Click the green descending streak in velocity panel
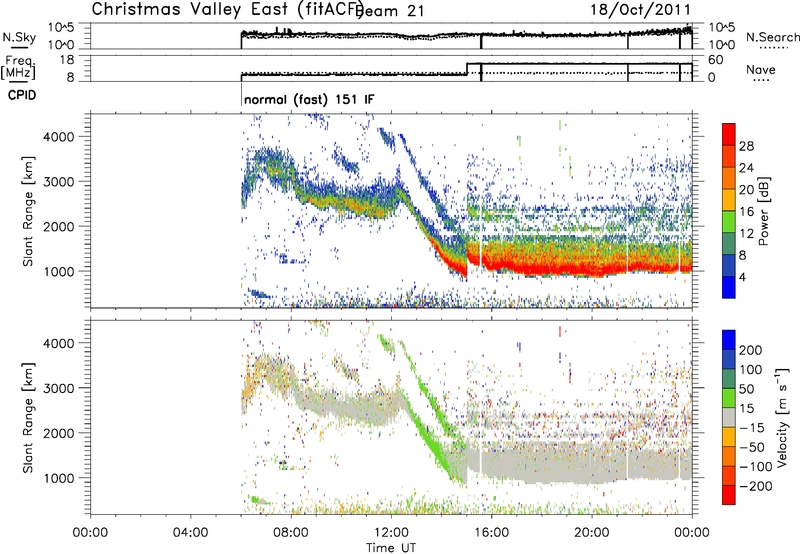This screenshot has width=800, height=554. click(428, 434)
